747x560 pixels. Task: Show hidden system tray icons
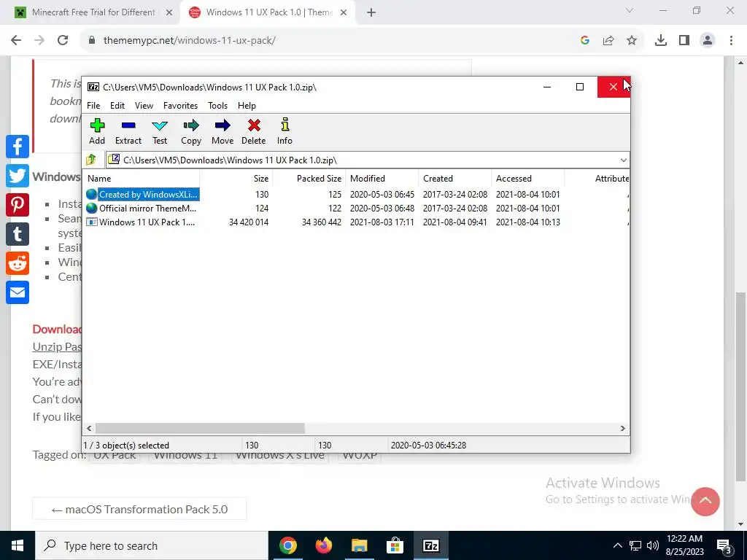coord(617,545)
